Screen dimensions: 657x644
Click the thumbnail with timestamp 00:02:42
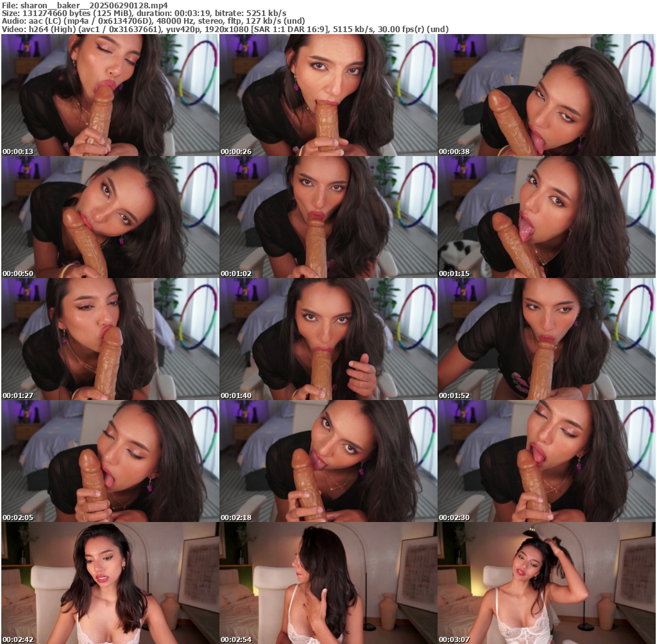coord(110,583)
